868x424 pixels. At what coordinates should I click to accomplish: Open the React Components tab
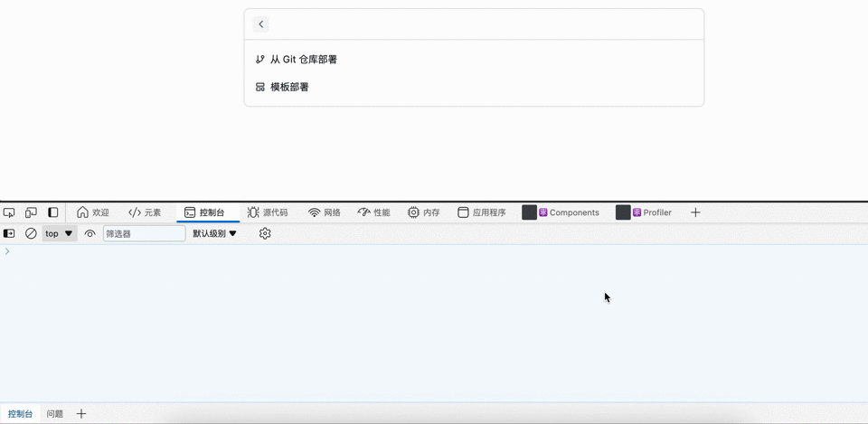pyautogui.click(x=561, y=212)
